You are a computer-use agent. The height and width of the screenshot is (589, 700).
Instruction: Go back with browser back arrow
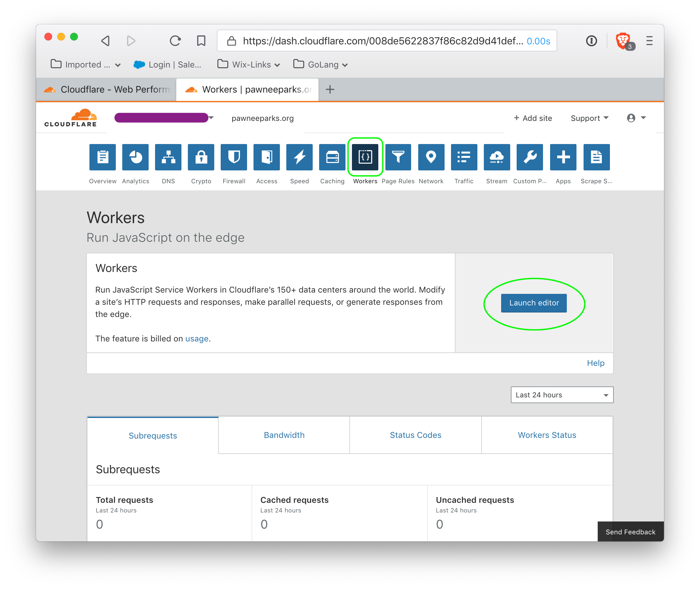pyautogui.click(x=106, y=41)
